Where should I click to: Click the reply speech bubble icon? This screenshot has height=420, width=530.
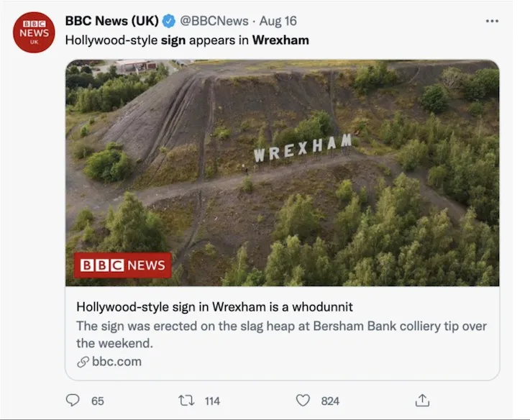click(x=73, y=400)
